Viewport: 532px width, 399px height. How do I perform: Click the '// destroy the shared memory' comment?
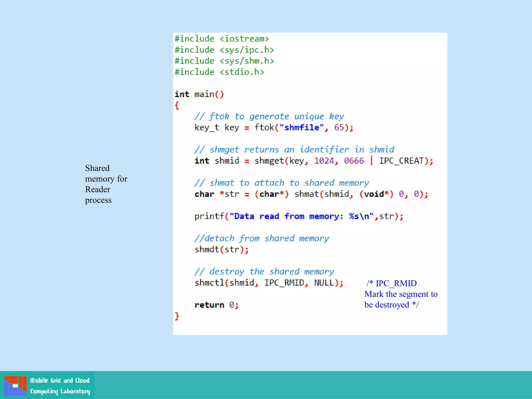(264, 272)
